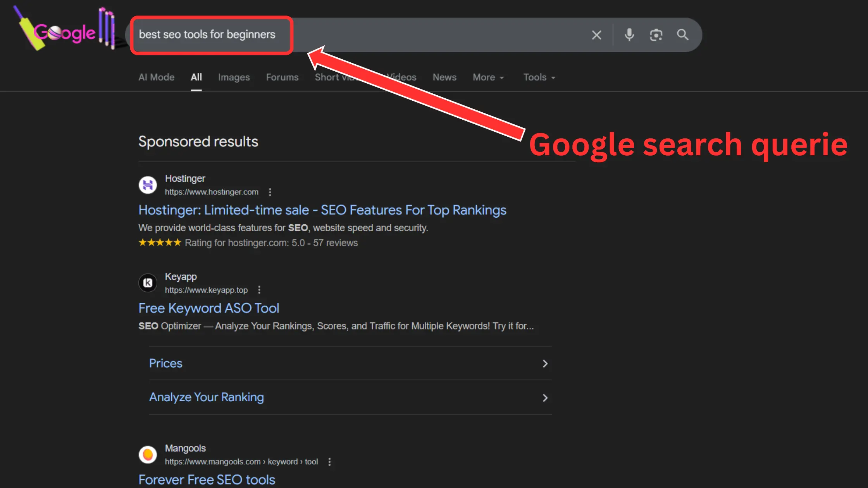Screen dimensions: 868x488
Task: Clear the search box with the X icon
Action: [x=597, y=35]
